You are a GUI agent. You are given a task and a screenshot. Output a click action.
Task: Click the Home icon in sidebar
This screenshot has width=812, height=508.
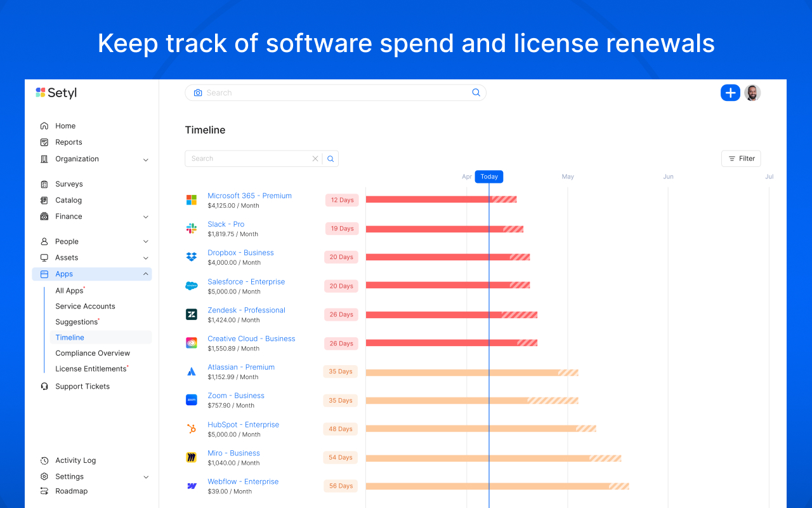pos(44,126)
